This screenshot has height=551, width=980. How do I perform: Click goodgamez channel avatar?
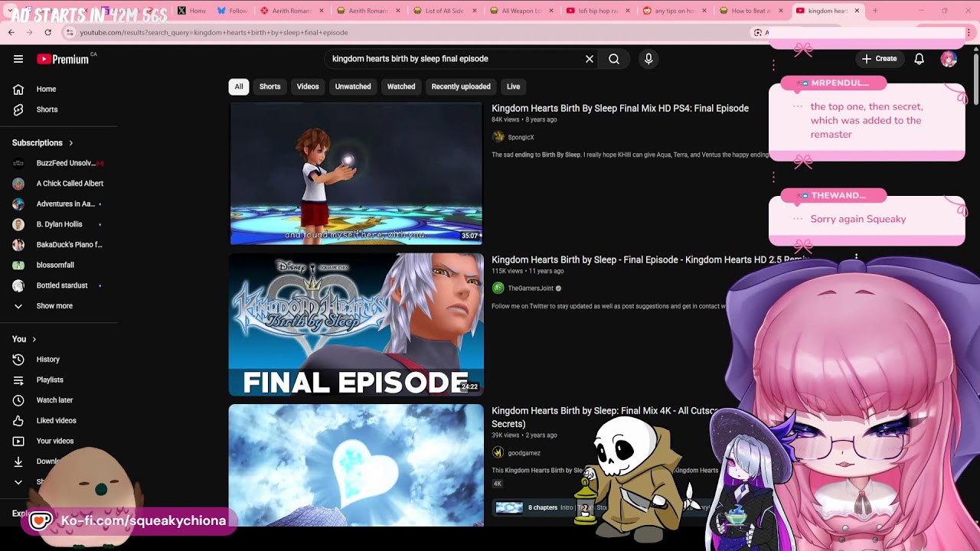point(498,453)
